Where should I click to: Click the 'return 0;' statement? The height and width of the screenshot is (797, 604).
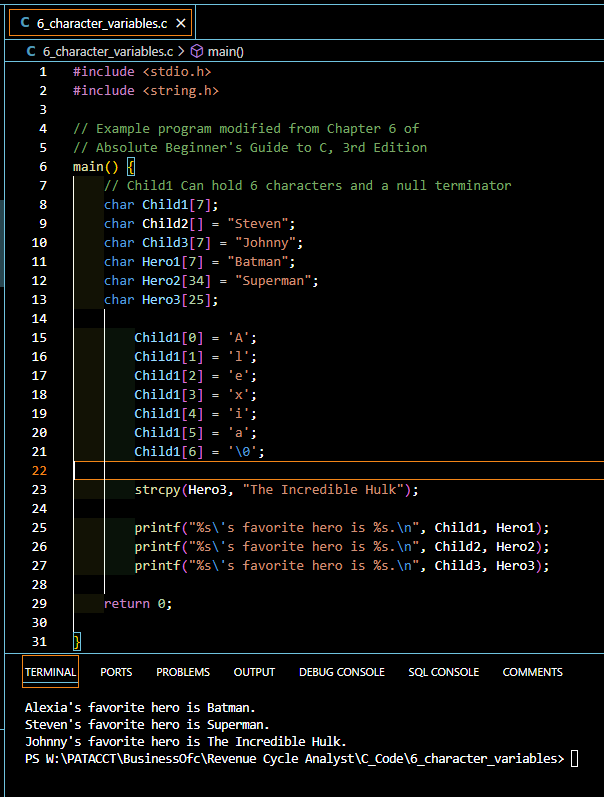pos(138,604)
